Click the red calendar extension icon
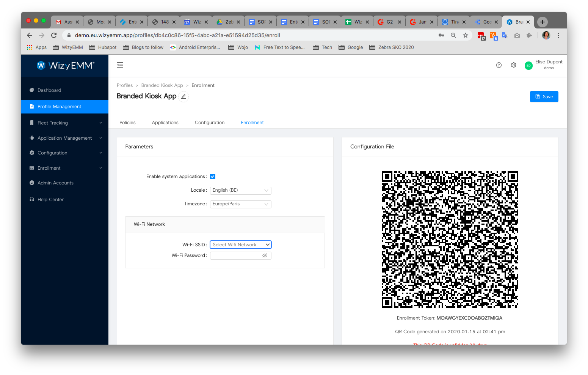Screen dimensions: 588x375 point(481,36)
